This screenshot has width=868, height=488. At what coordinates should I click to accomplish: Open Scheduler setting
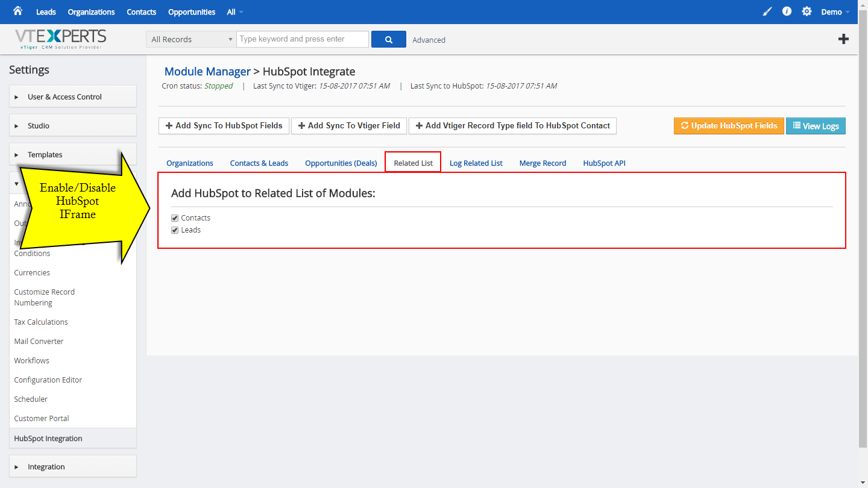31,399
